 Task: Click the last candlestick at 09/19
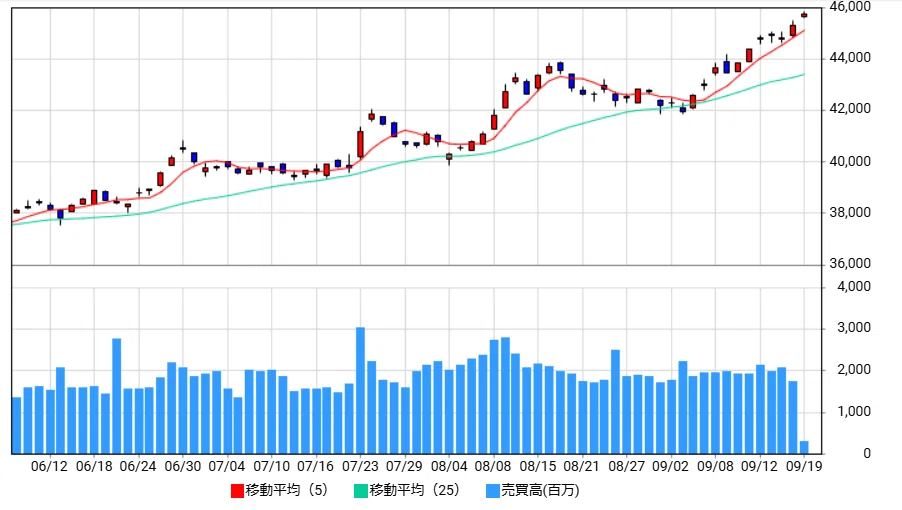point(804,15)
